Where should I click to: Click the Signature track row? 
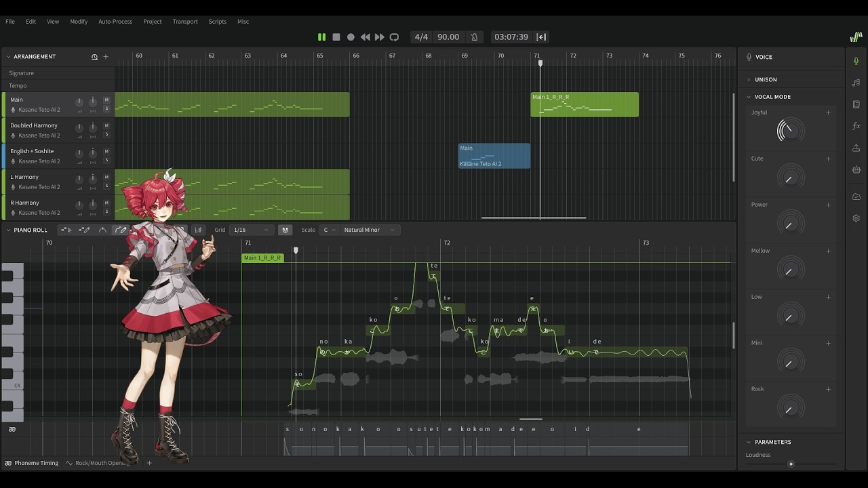coord(58,73)
